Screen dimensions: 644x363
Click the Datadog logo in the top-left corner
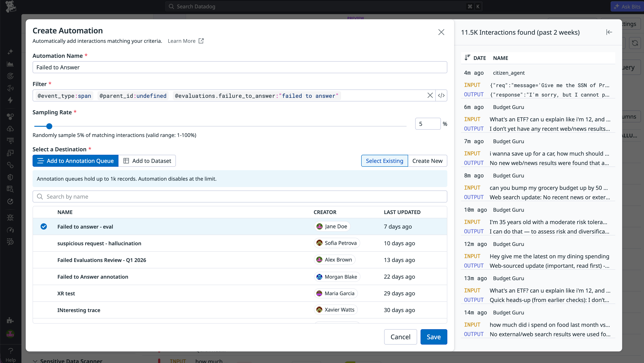[10, 6]
